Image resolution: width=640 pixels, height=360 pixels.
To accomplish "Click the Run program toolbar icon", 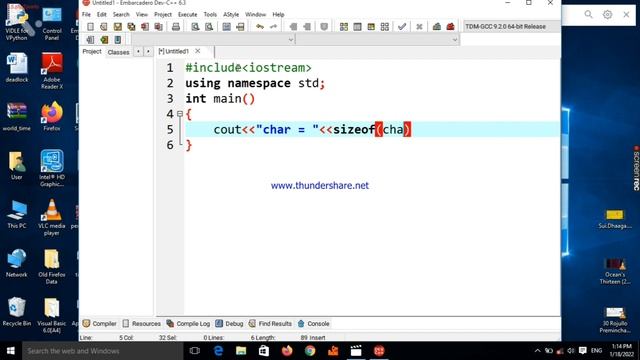I will pos(357,27).
